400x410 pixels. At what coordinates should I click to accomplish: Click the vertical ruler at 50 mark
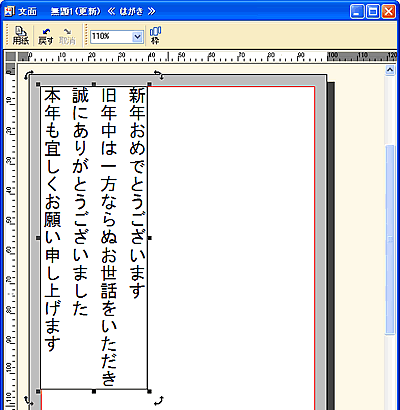click(10, 220)
